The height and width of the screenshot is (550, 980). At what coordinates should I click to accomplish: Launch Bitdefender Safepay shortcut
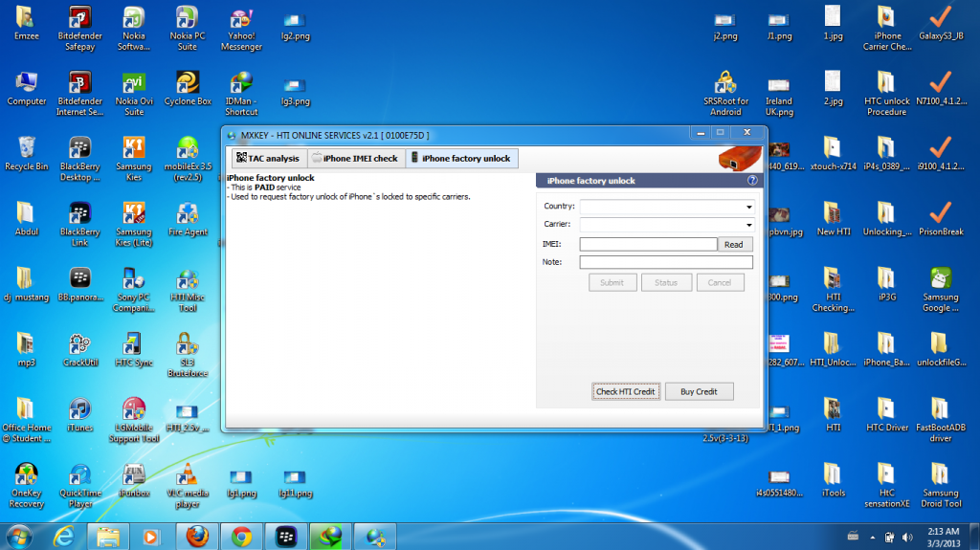click(x=80, y=29)
